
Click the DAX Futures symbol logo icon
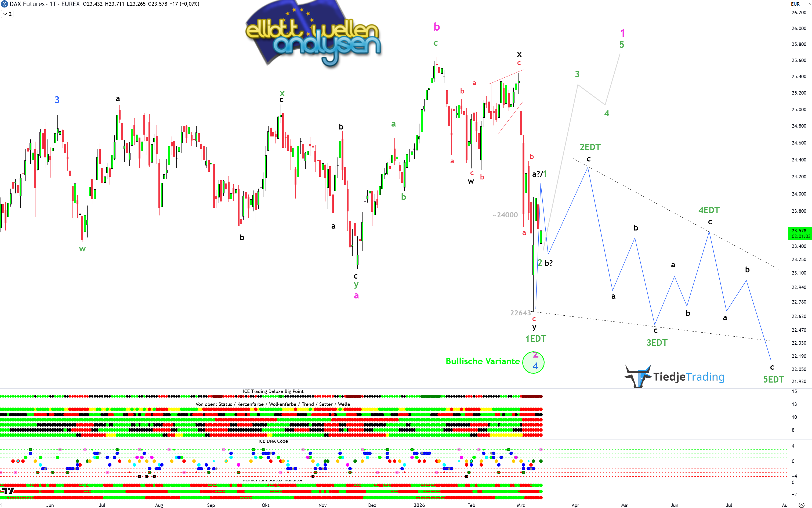(x=4, y=4)
